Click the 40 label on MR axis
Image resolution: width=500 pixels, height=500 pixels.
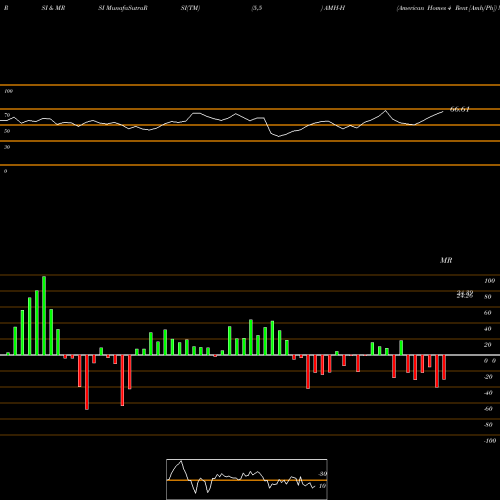(x=488, y=329)
